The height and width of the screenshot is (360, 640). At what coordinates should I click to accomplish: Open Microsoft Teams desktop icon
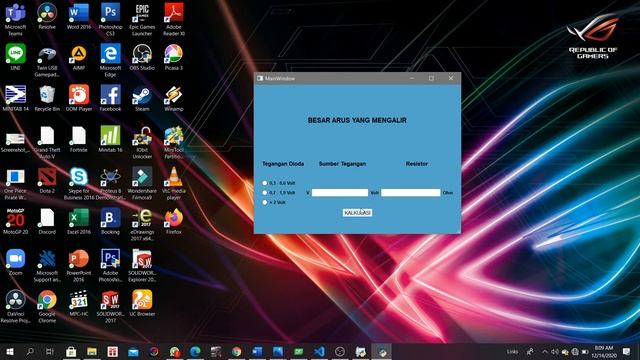16,19
